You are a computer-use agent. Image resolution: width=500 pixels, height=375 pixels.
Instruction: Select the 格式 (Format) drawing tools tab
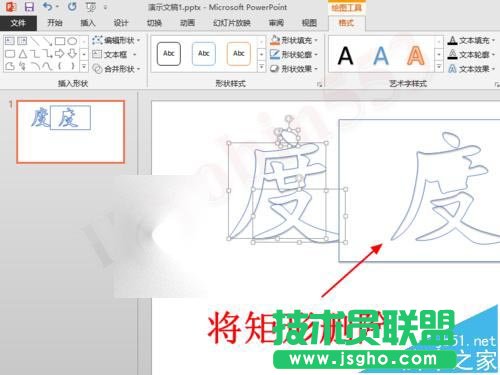tap(346, 23)
